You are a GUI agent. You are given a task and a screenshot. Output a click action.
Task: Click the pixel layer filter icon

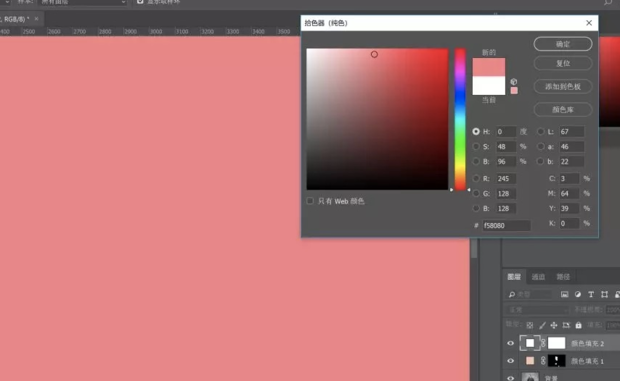[565, 294]
